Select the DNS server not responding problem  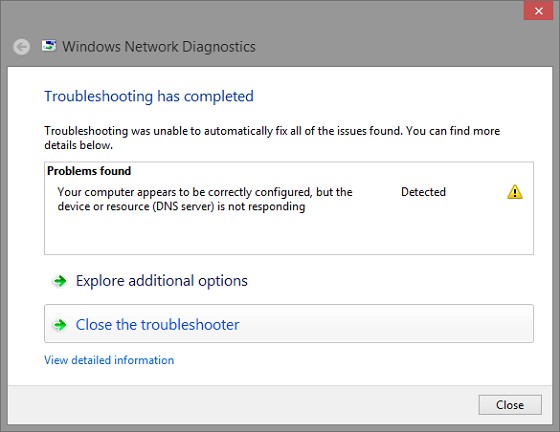pyautogui.click(x=205, y=199)
